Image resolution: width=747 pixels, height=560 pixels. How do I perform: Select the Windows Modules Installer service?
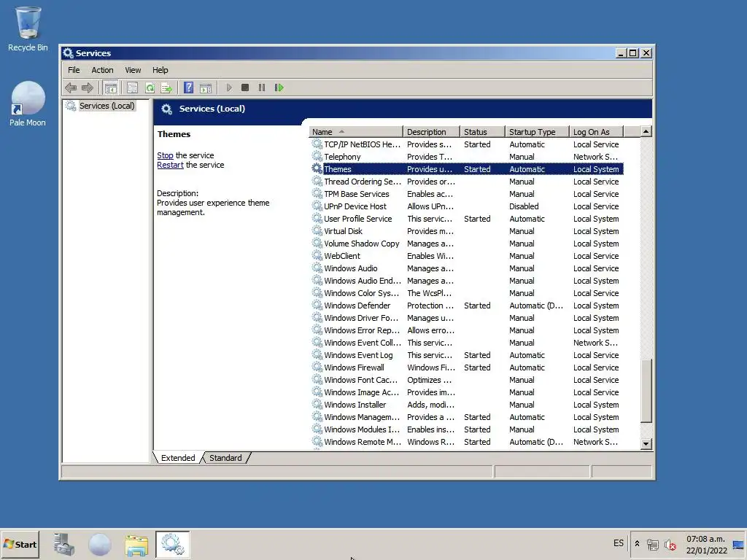[466, 429]
